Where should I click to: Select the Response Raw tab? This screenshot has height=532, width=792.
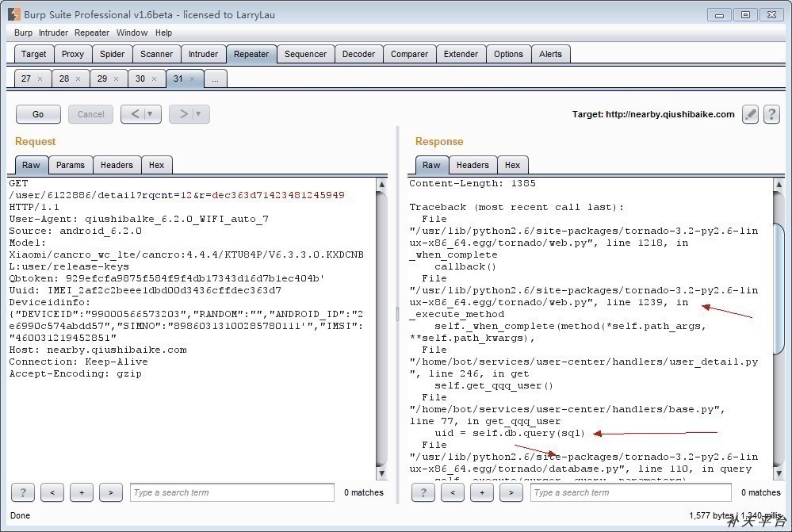pos(431,165)
